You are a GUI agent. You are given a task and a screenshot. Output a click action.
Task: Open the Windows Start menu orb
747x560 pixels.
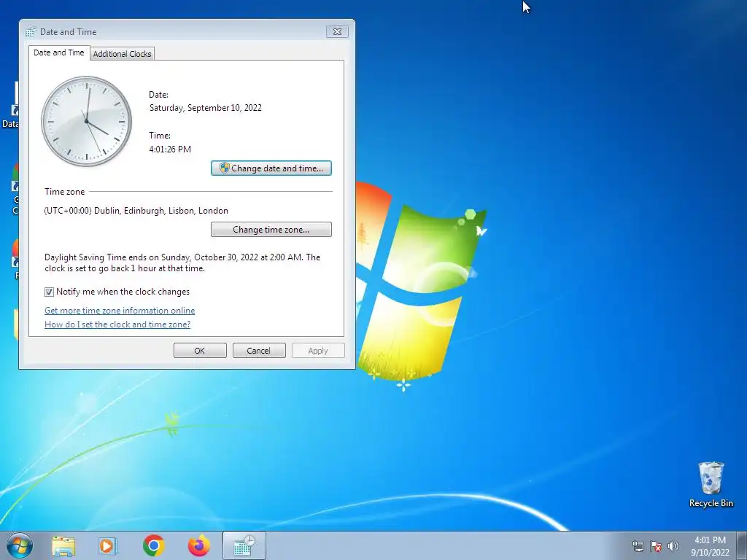tap(20, 545)
